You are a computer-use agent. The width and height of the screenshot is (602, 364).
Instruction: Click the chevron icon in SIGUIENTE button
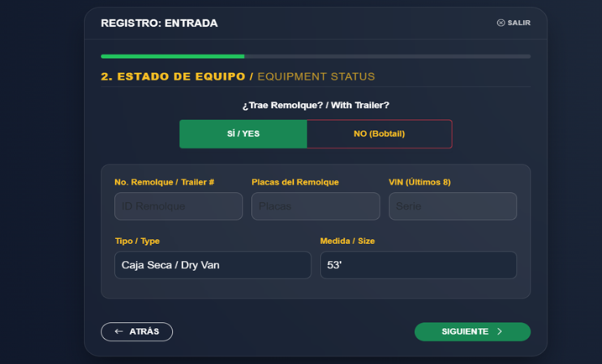(500, 332)
